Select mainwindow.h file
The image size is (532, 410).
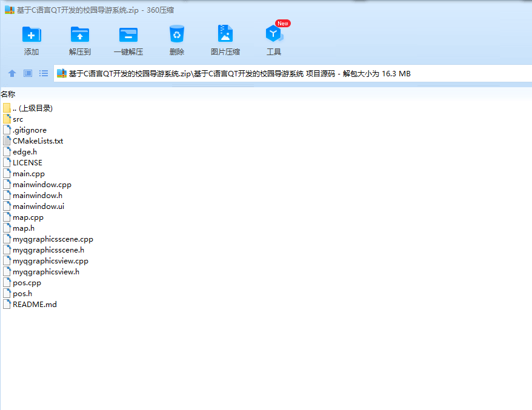tap(33, 196)
